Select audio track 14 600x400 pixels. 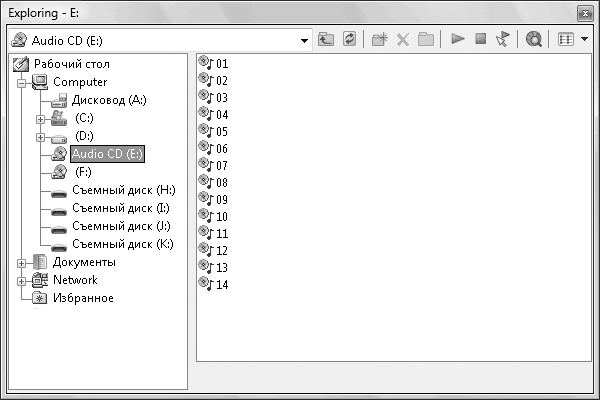pyautogui.click(x=221, y=285)
